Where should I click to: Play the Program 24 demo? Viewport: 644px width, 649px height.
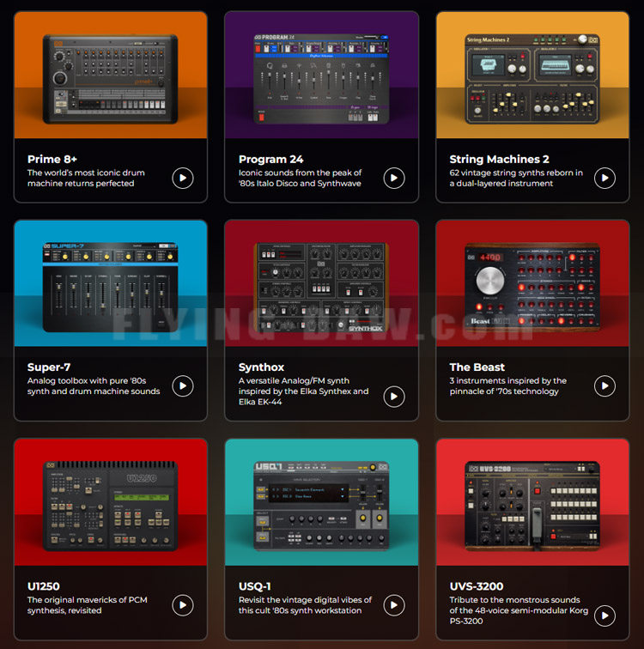[393, 178]
